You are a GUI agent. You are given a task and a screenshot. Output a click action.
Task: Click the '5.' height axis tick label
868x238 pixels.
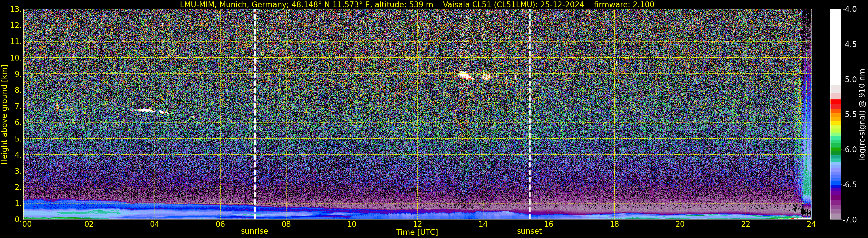point(18,139)
